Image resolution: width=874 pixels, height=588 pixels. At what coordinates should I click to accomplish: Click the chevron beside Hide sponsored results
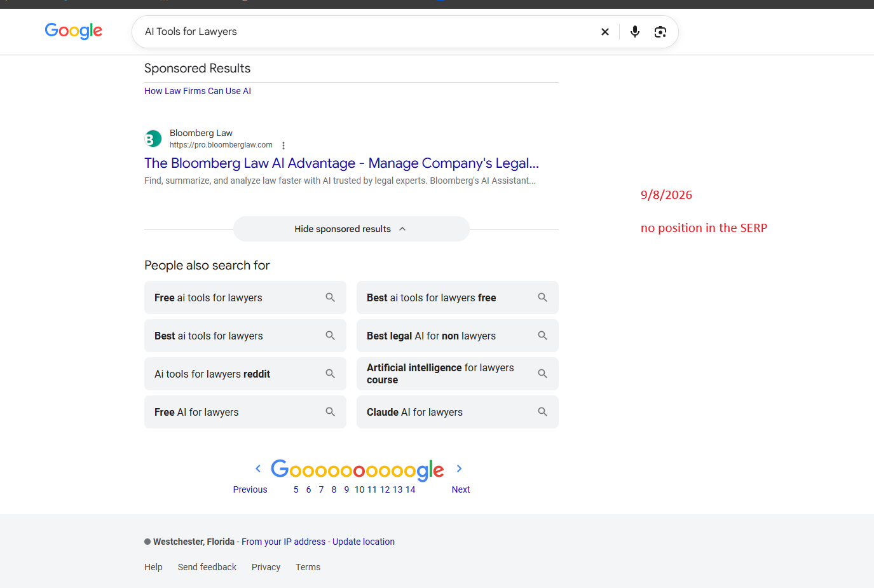coord(402,229)
